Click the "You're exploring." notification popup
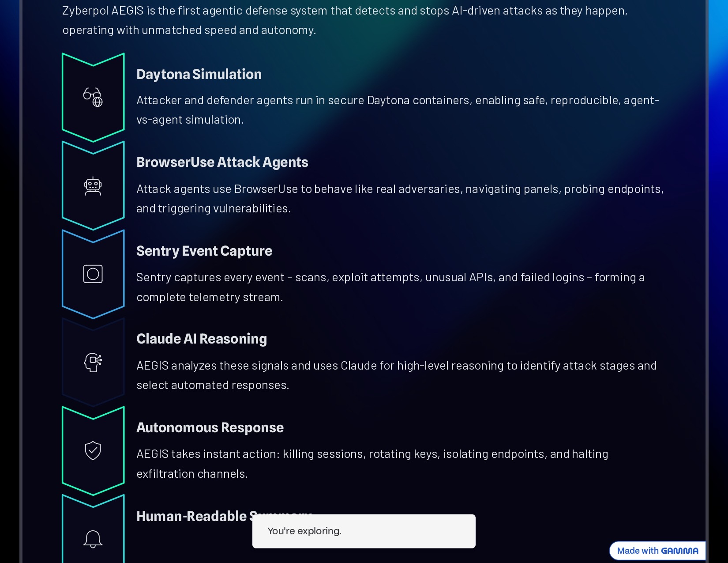Screen dimensions: 728x563 (x=364, y=531)
